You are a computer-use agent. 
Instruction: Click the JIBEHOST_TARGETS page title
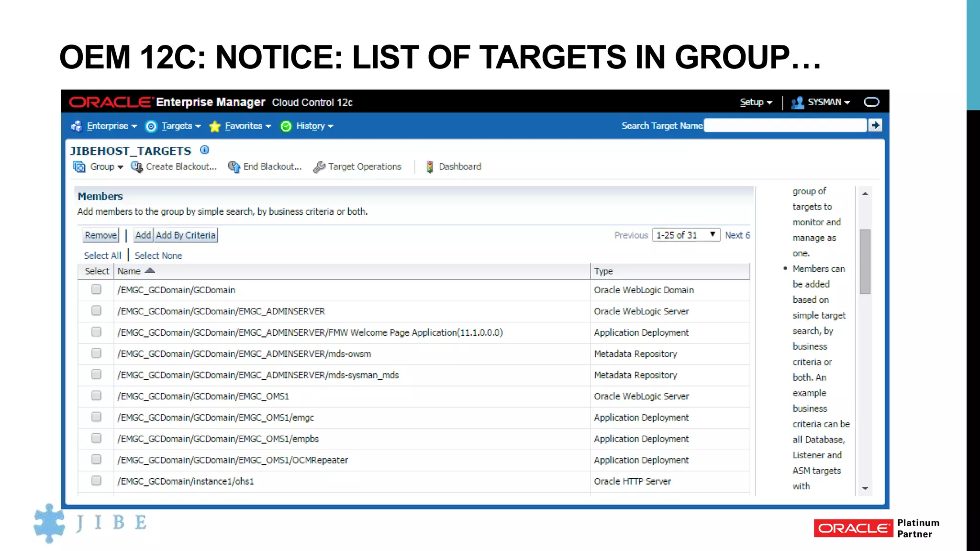point(131,151)
